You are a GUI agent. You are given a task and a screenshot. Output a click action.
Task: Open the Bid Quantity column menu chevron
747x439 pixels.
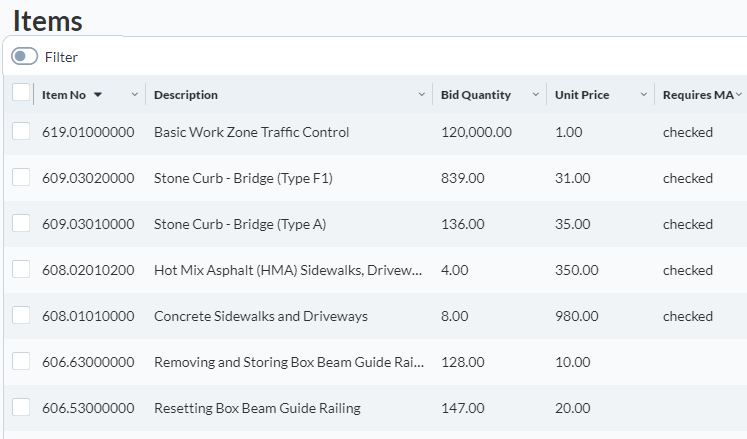point(535,94)
